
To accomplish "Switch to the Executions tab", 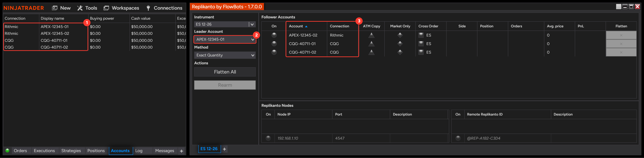I will (x=44, y=151).
